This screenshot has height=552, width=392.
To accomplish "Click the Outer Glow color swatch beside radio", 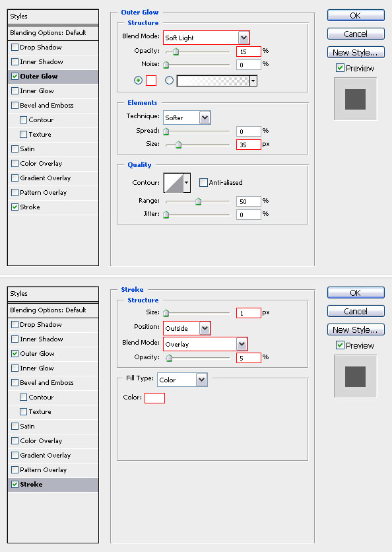I will pyautogui.click(x=151, y=81).
